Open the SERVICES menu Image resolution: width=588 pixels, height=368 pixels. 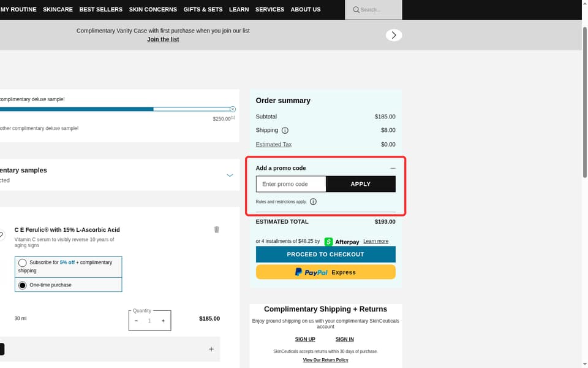pyautogui.click(x=269, y=9)
